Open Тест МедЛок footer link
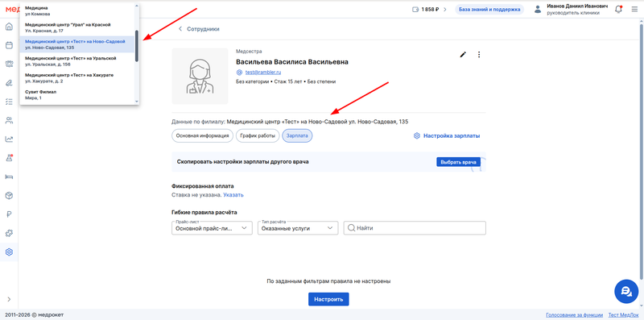Viewport: 644px width, 320px height. tap(623, 314)
